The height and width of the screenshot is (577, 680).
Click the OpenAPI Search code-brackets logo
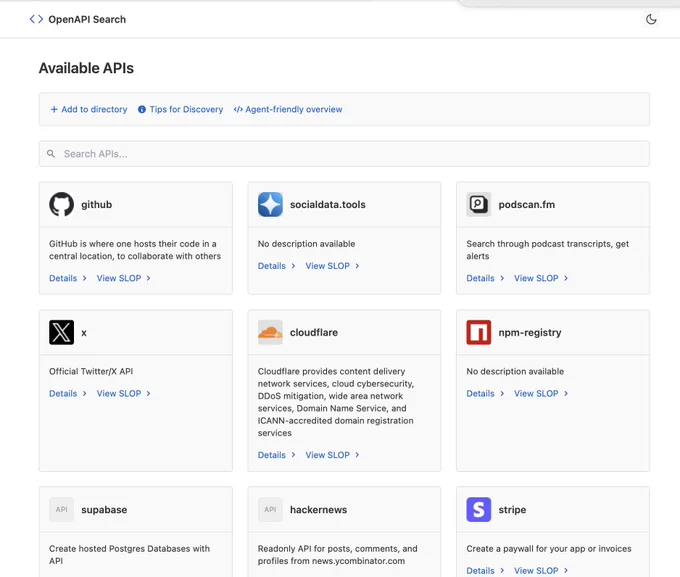[x=36, y=19]
